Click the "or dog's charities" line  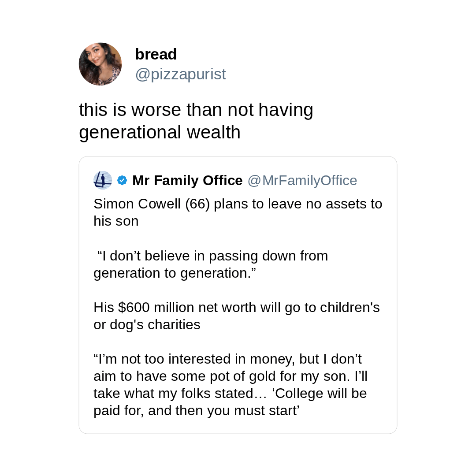147,324
